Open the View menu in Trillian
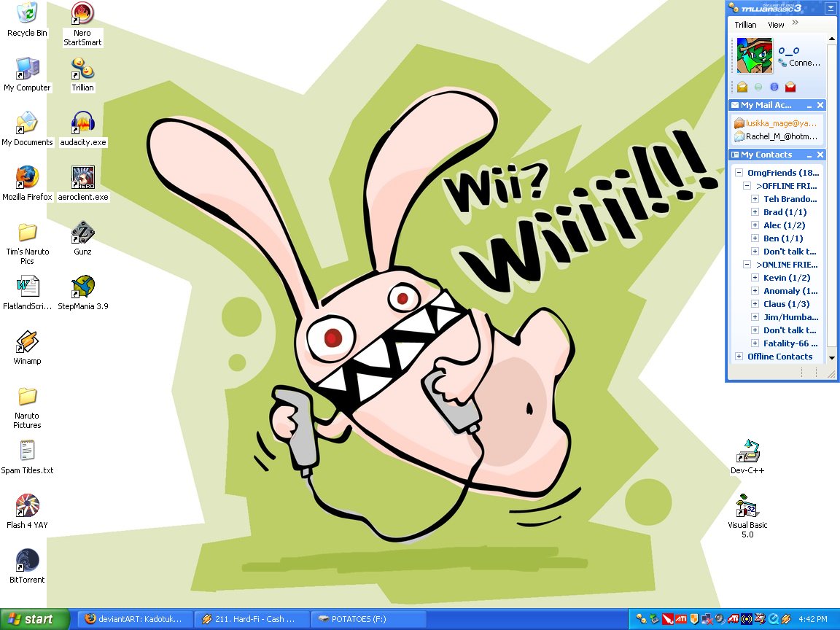Image resolution: width=840 pixels, height=630 pixels. 776,25
